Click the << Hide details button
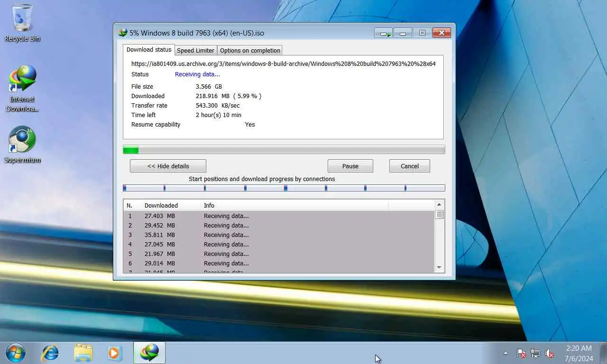This screenshot has height=364, width=607. (168, 166)
